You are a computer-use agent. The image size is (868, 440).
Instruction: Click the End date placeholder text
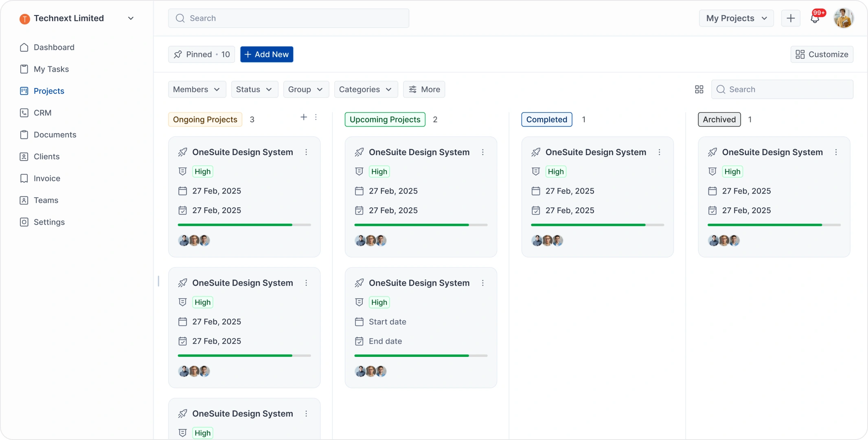385,341
